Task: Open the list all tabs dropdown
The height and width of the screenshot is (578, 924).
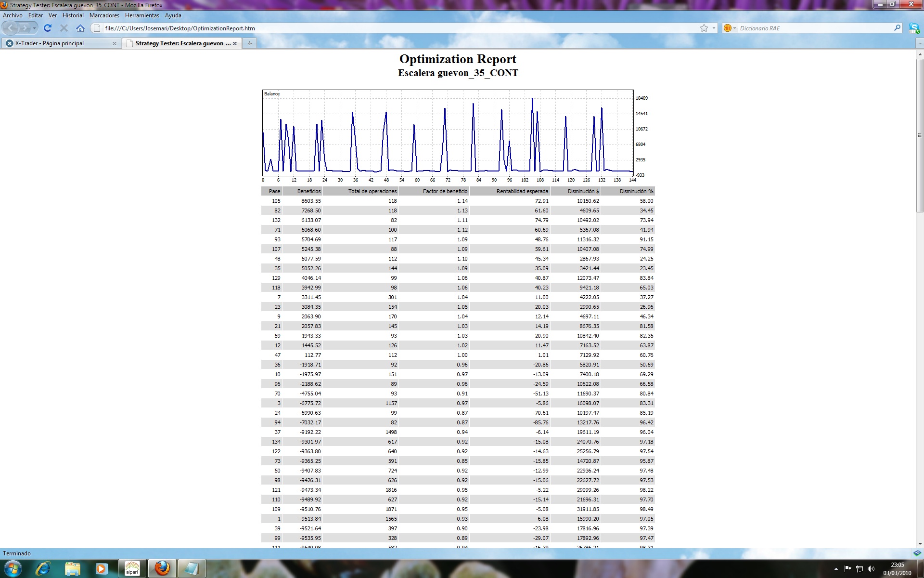Action: coord(920,43)
